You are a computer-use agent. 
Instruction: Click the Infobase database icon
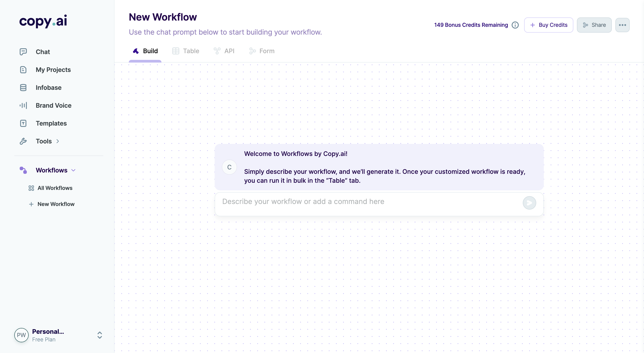pos(23,88)
